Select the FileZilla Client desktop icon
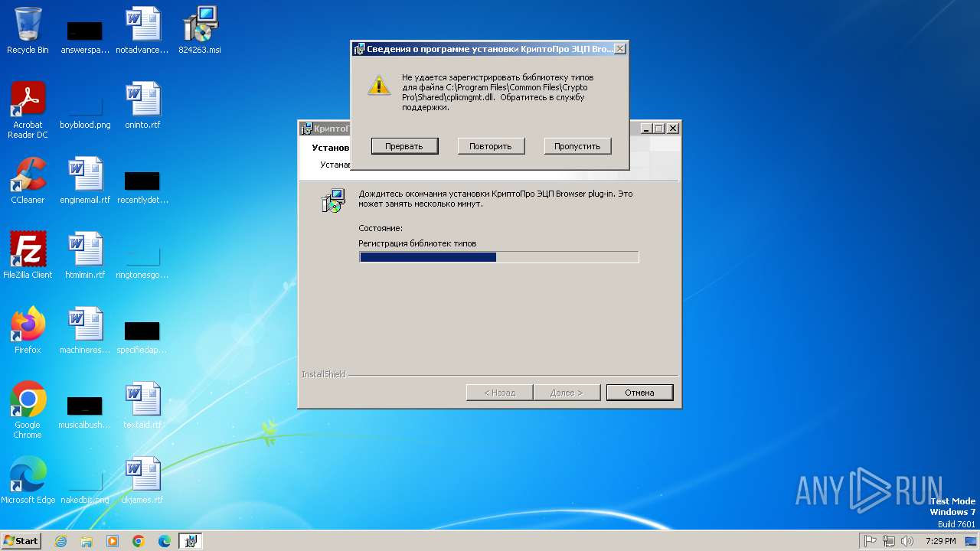The width and height of the screenshot is (980, 551). click(28, 256)
